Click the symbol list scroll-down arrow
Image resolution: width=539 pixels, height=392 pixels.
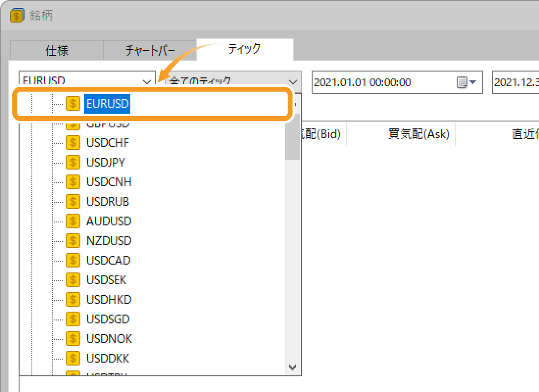[293, 367]
